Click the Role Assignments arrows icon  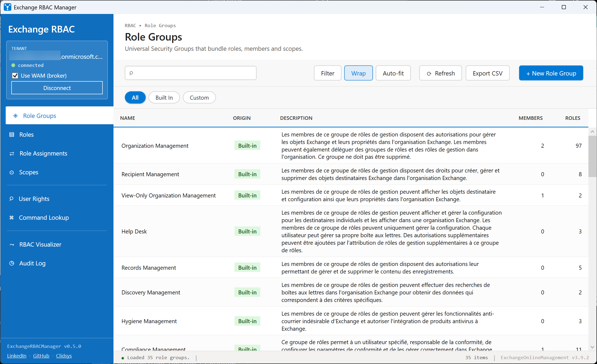(12, 154)
